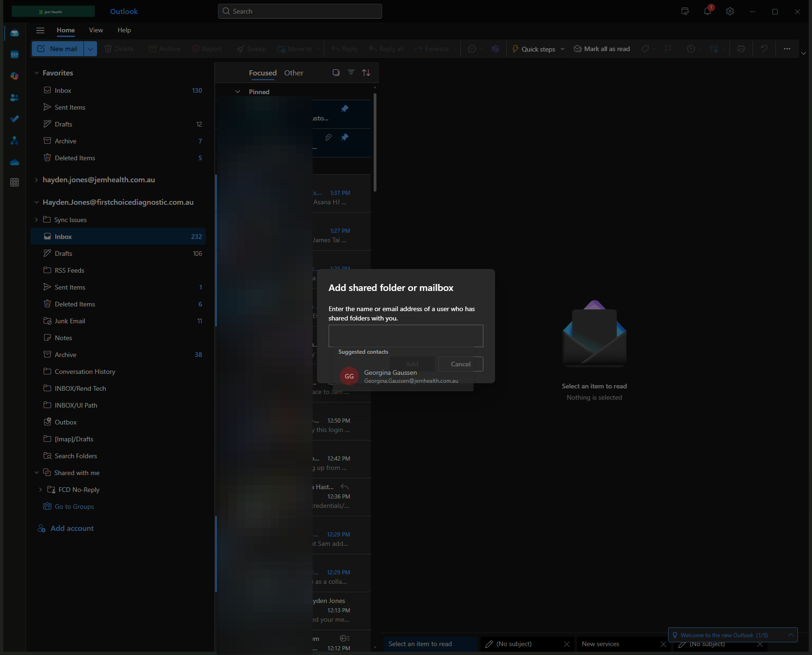Open the People app icon
This screenshot has width=812, height=655.
coord(15,97)
